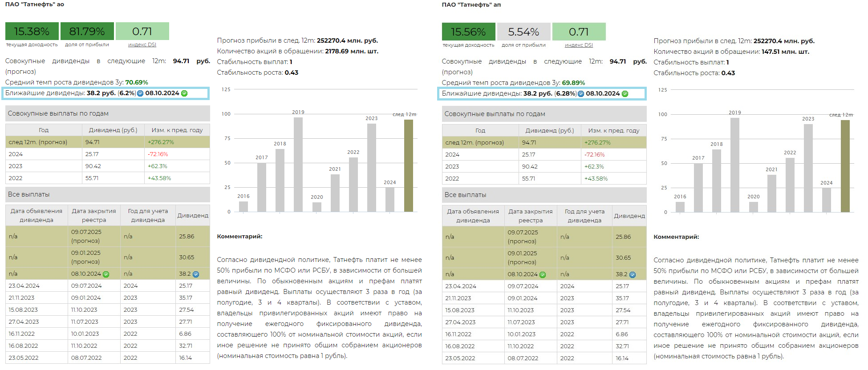This screenshot has width=868, height=370.
Task: Click the 2023 bar in the right chart
Action: [x=808, y=168]
